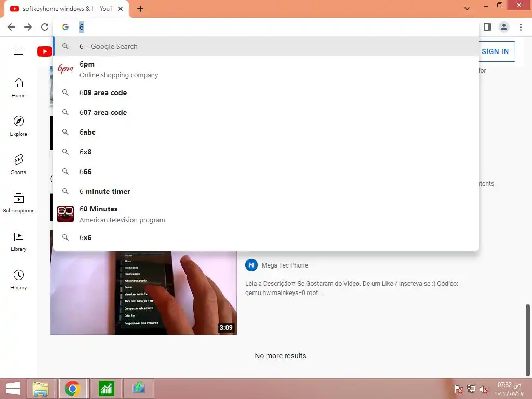Click the 'Leia a Descrição' video description text
Viewport: 532px width, 399px height.
pos(352,288)
